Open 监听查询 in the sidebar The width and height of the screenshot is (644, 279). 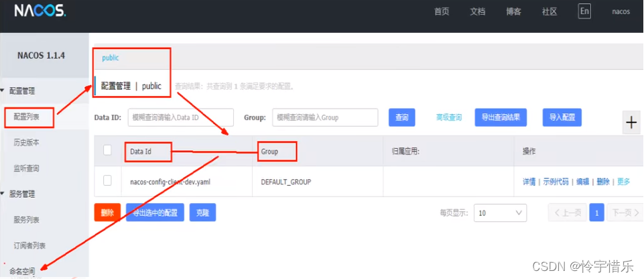(27, 168)
